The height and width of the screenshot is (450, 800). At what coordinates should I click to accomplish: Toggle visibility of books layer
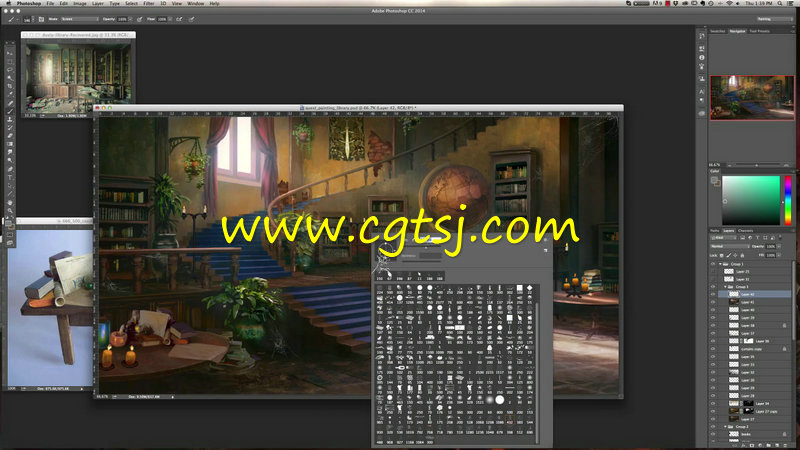(713, 434)
